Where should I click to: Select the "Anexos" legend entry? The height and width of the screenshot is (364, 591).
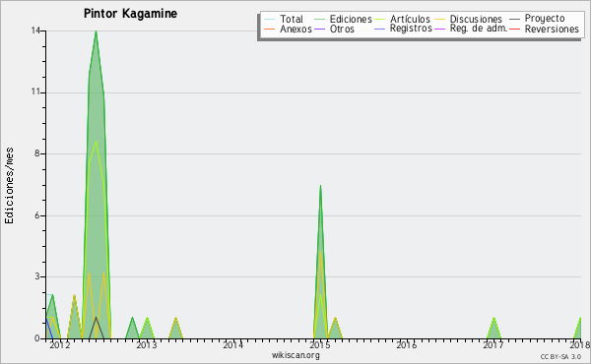click(288, 29)
